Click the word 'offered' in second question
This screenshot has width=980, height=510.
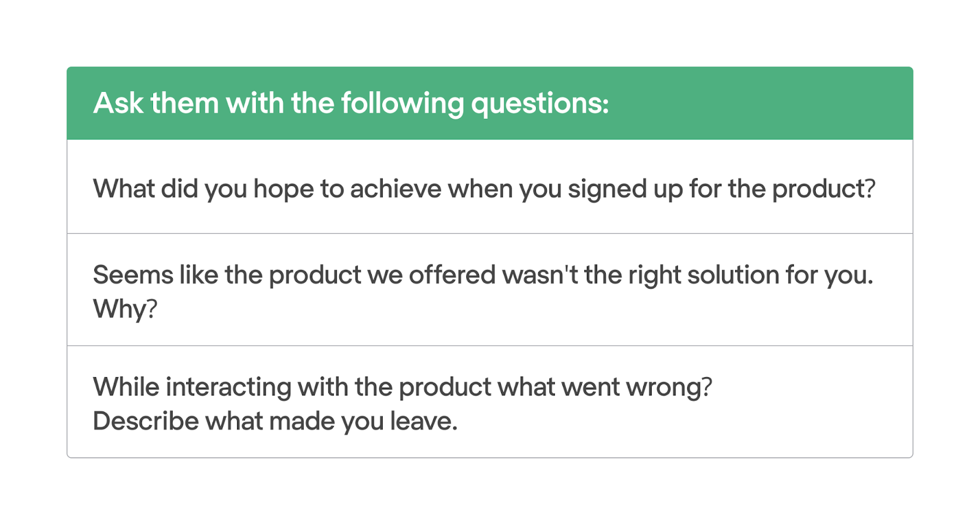point(452,275)
